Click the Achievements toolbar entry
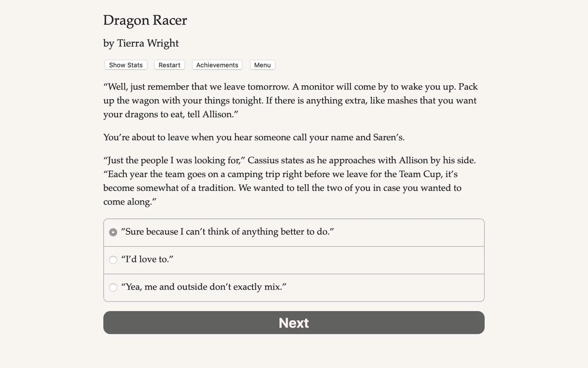588x368 pixels. coord(217,65)
